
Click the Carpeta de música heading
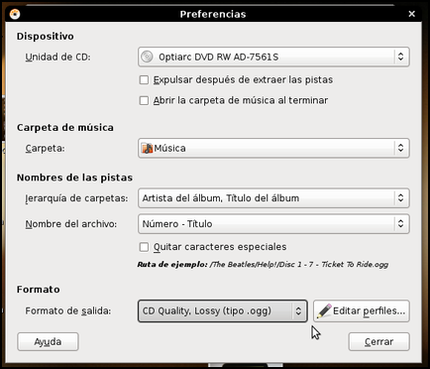(x=65, y=128)
